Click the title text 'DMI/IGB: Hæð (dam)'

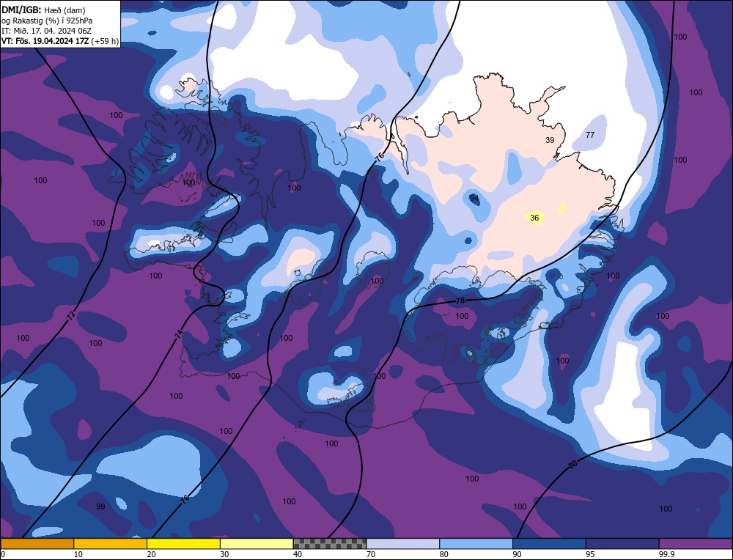[x=43, y=10]
